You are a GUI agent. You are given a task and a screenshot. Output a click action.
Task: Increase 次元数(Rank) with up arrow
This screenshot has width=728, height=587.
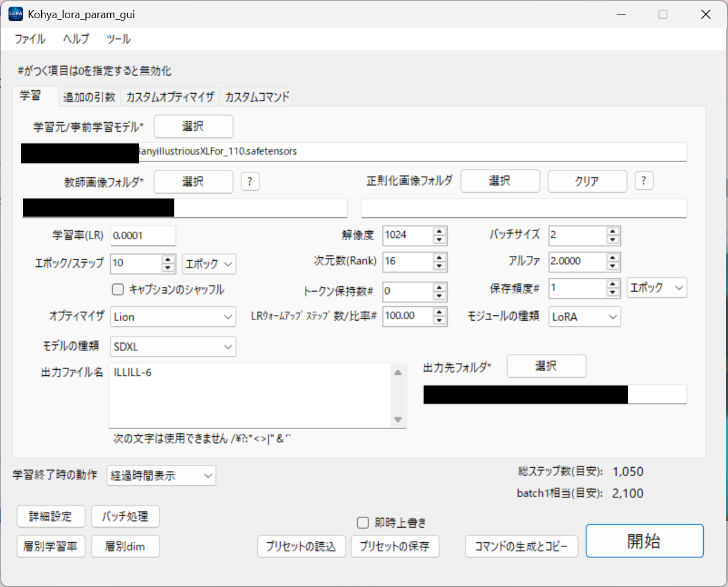coord(440,257)
